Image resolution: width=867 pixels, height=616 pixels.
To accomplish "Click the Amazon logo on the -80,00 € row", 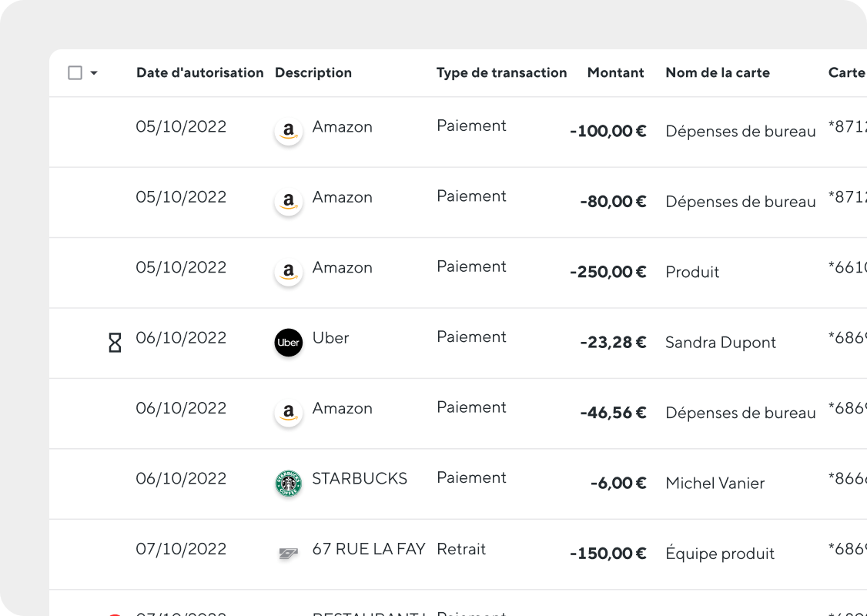I will [289, 202].
